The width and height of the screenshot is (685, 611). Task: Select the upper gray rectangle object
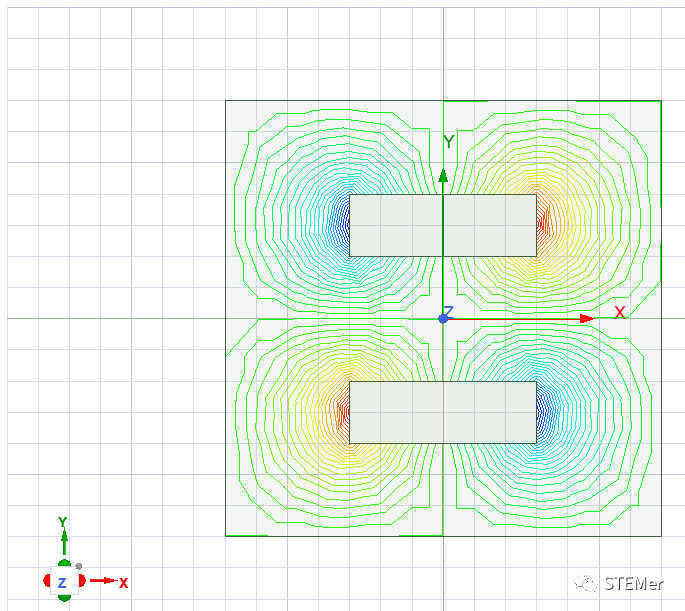pos(443,225)
